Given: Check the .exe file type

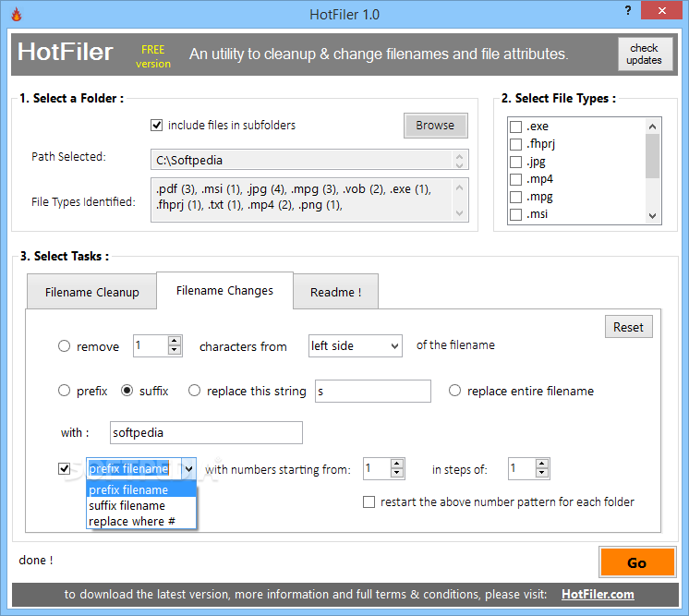Looking at the screenshot, I should coord(515,127).
